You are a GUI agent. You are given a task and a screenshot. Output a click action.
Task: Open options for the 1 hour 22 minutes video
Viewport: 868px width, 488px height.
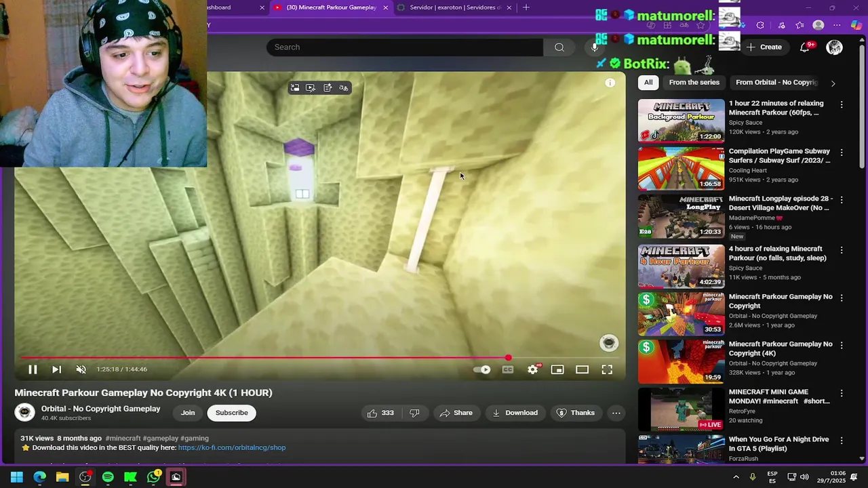click(x=842, y=105)
